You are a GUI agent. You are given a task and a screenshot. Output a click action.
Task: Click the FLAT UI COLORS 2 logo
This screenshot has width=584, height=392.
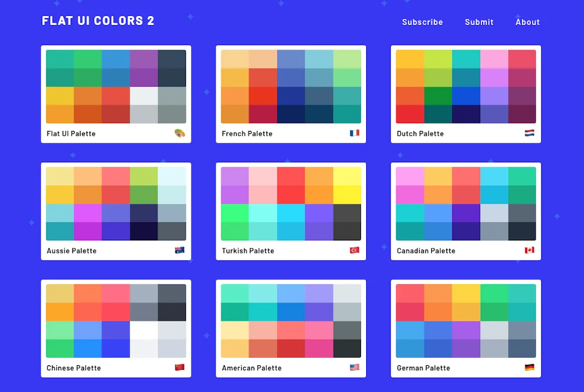pos(98,21)
